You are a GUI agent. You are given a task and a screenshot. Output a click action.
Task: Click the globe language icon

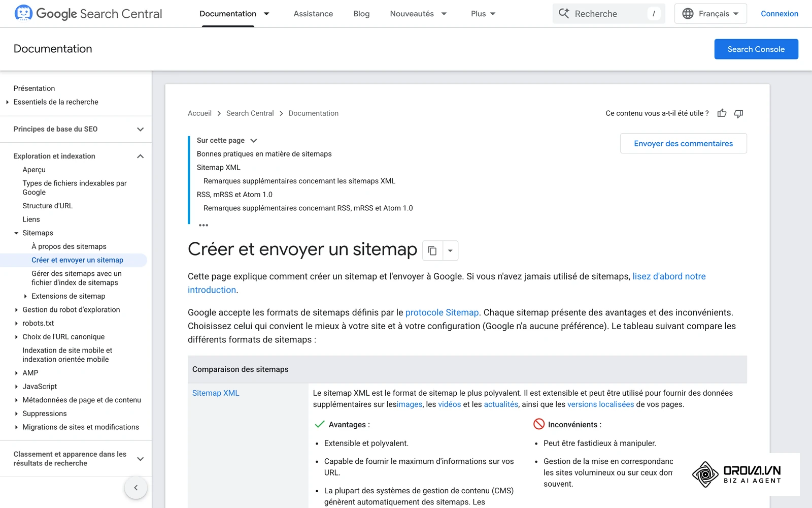pyautogui.click(x=688, y=14)
